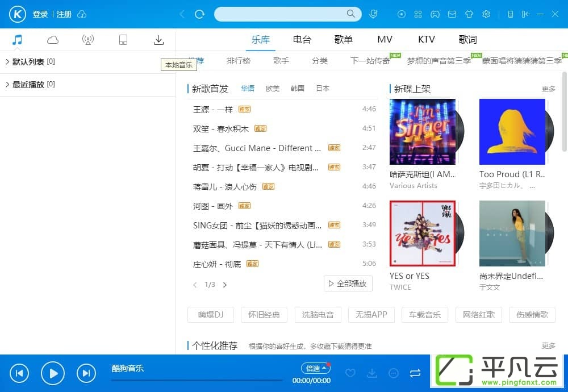Screen dimensions: 568x392
Task: Open the game controller icon
Action: point(435,14)
